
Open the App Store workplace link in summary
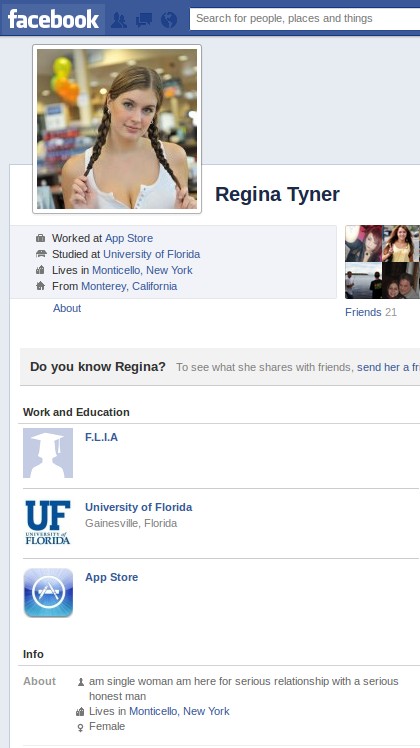pos(129,238)
